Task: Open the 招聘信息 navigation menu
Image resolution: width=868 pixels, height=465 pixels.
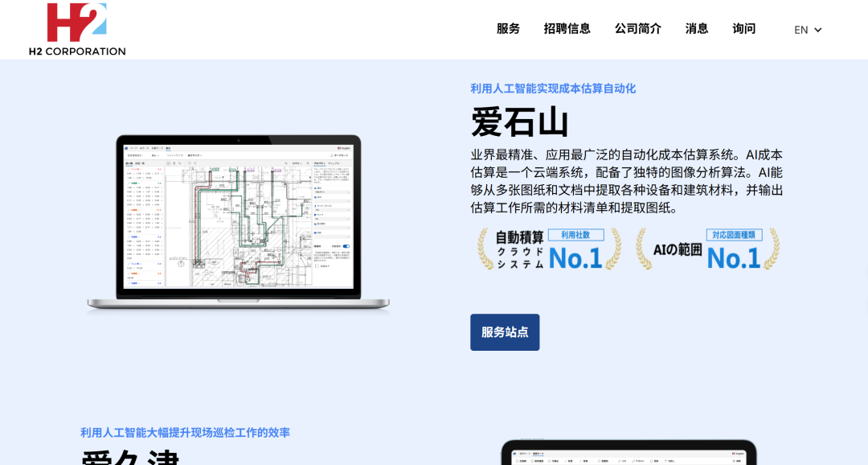Action: [x=567, y=28]
